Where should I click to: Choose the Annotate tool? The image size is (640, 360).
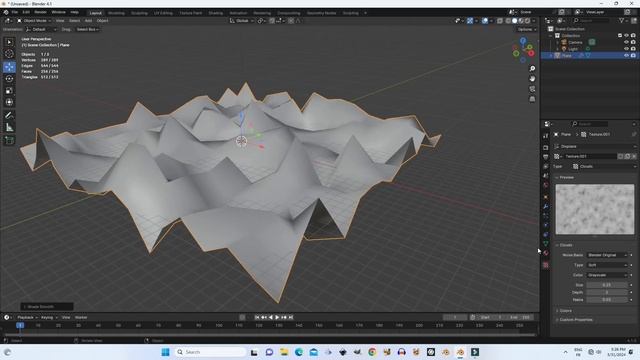pyautogui.click(x=9, y=116)
